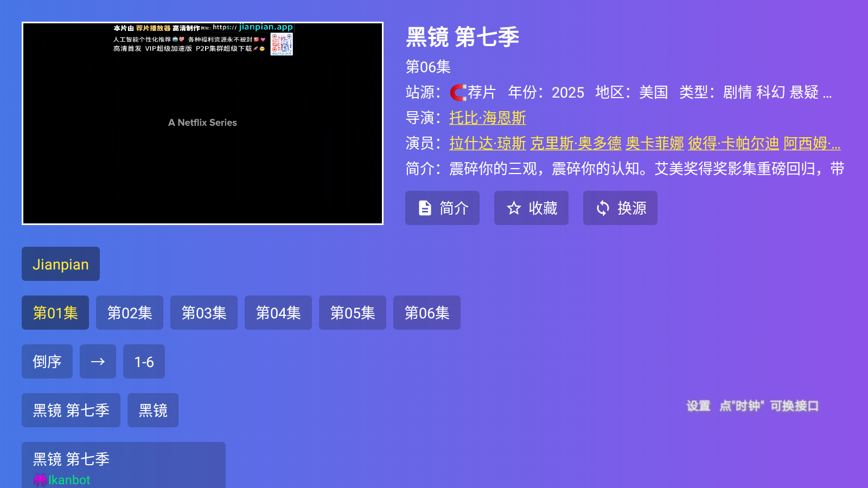This screenshot has height=488, width=868.
Task: Open the 简介 synopsis button
Action: pyautogui.click(x=442, y=208)
